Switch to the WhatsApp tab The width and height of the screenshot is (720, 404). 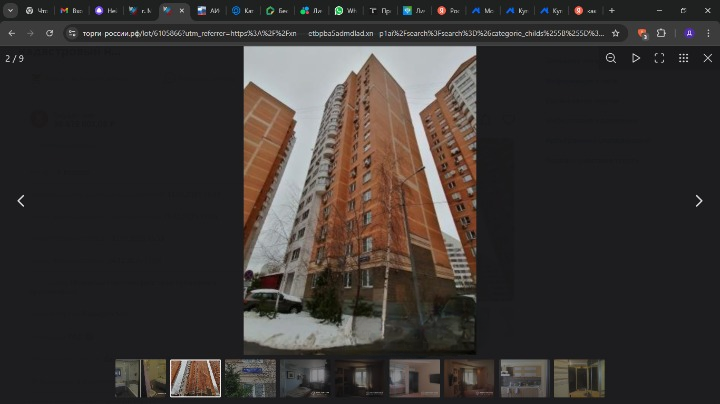coord(345,10)
